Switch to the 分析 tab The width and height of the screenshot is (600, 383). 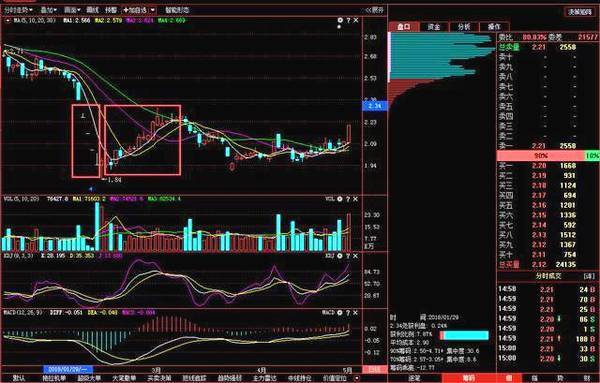[x=464, y=27]
